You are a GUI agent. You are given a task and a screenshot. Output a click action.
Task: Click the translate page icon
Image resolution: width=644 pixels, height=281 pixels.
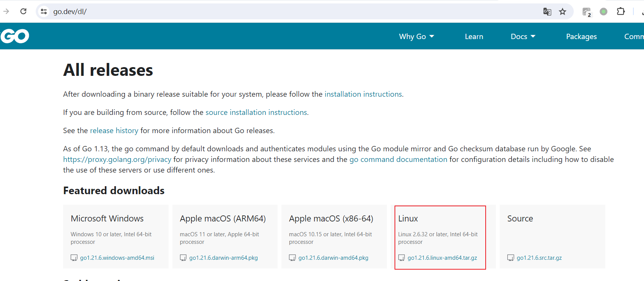point(547,12)
